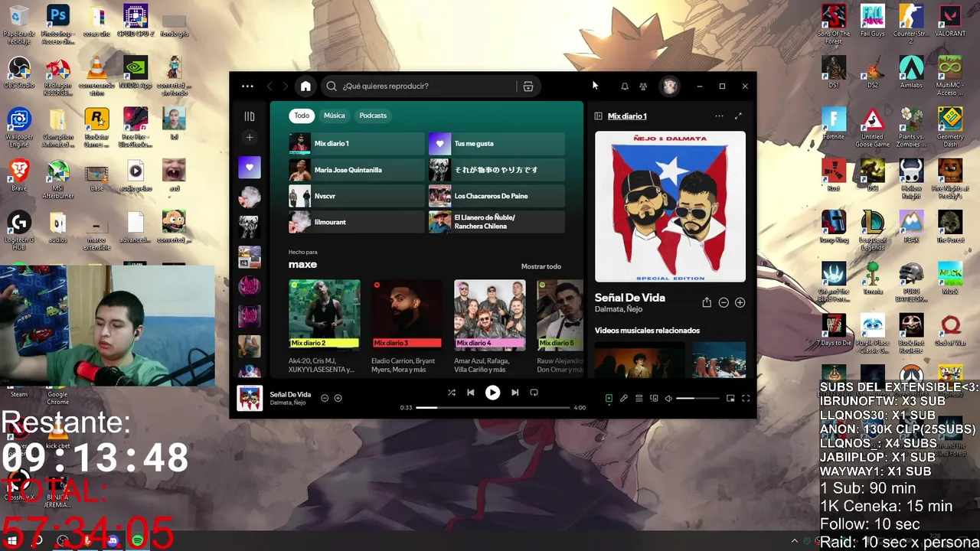Open Nvscvr shortcut tile
Viewport: 980px width, 551px height.
tap(356, 196)
